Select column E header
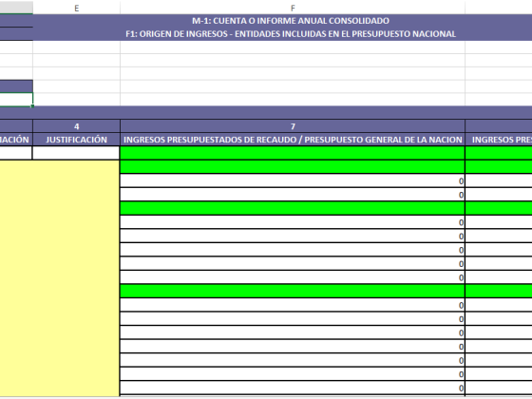 (x=76, y=9)
